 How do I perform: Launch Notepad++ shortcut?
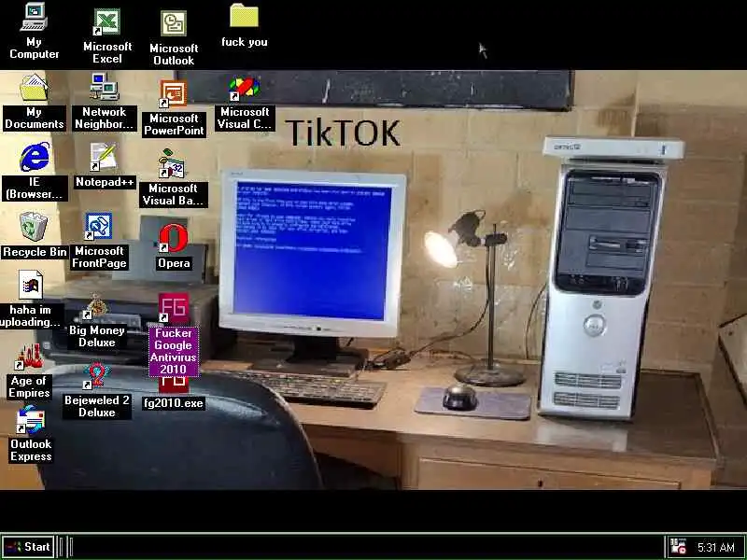coord(104,157)
